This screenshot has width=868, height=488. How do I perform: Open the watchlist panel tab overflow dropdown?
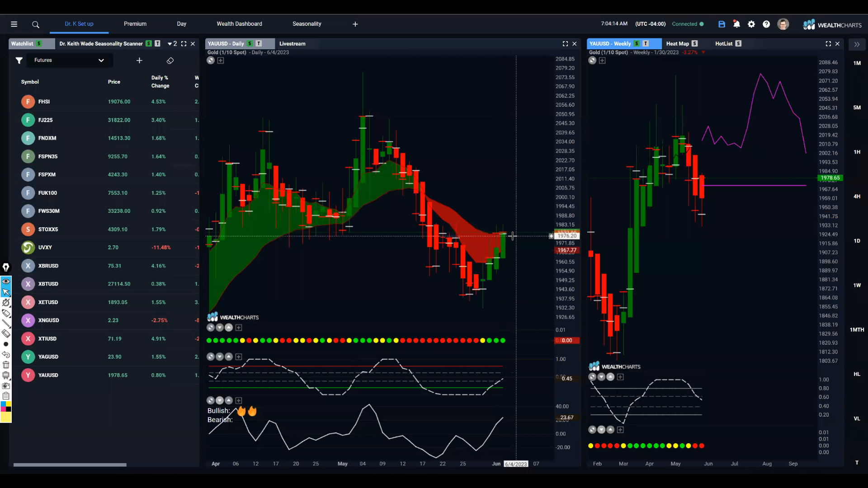tap(172, 44)
